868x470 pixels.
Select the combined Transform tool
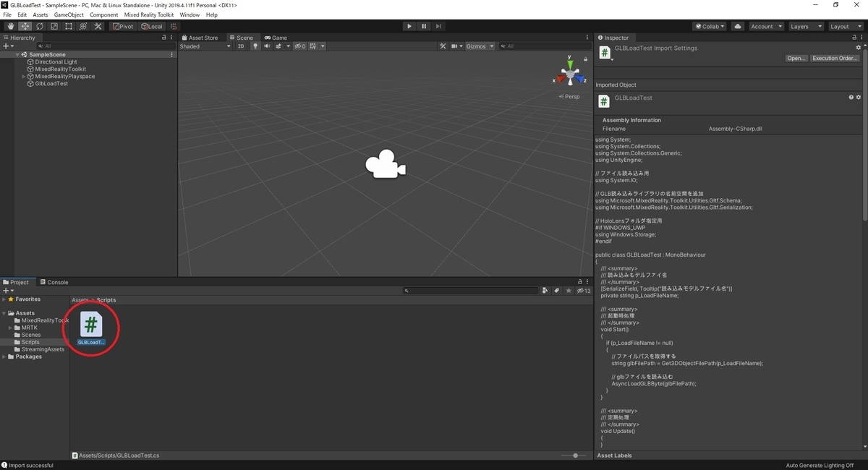click(83, 26)
